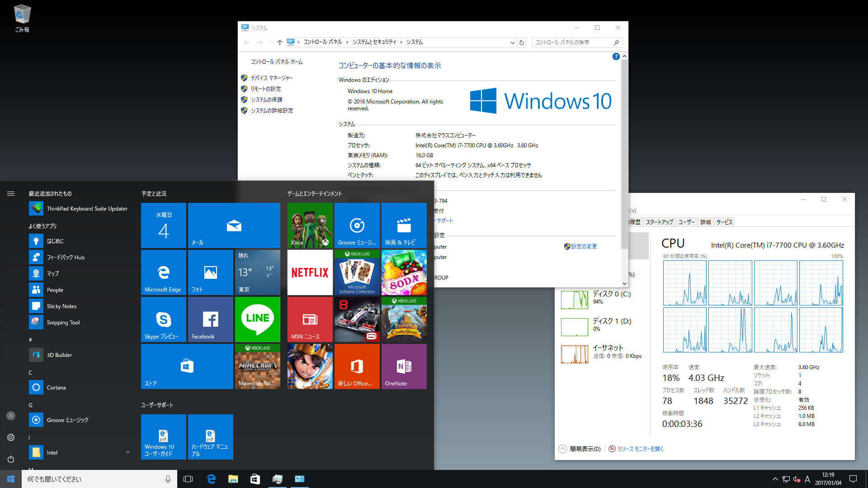Open ThinkPad Keyboard Suite Updater app

(80, 209)
